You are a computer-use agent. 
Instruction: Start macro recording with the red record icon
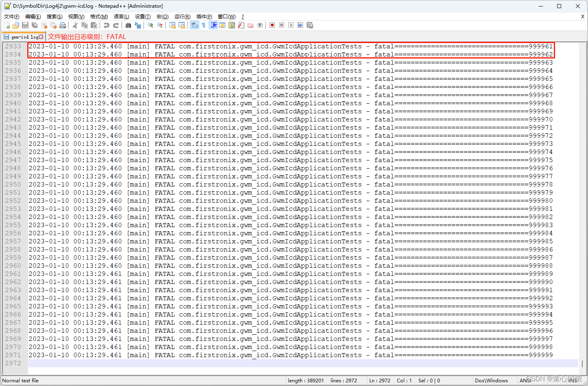pyautogui.click(x=272, y=25)
